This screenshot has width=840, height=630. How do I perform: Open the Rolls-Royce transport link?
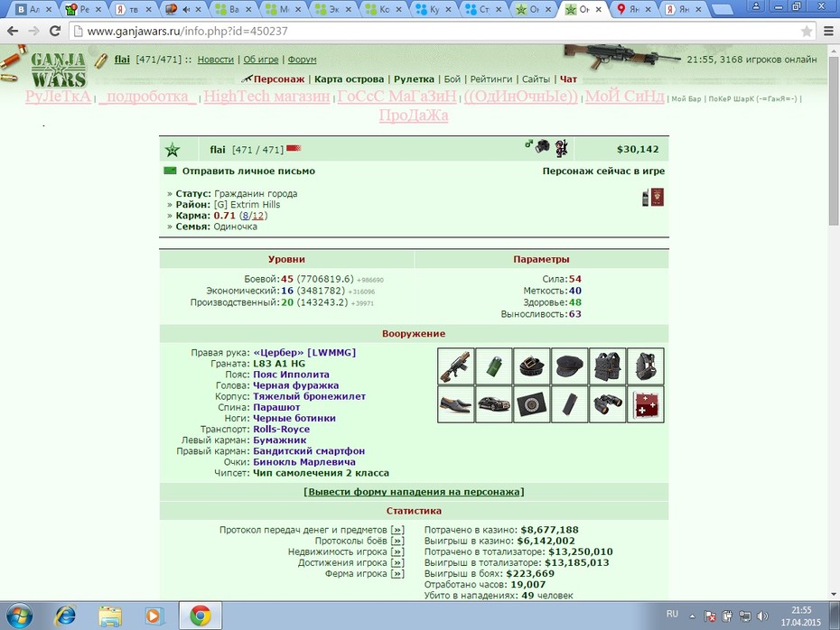click(281, 430)
